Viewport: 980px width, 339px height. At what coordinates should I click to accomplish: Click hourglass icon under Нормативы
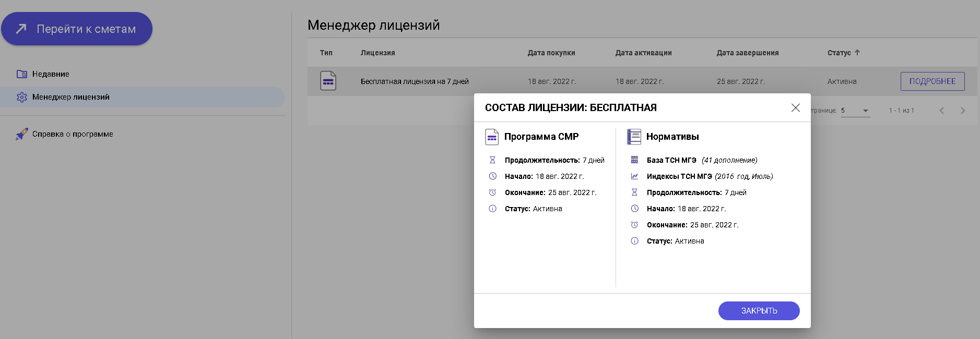pos(634,192)
